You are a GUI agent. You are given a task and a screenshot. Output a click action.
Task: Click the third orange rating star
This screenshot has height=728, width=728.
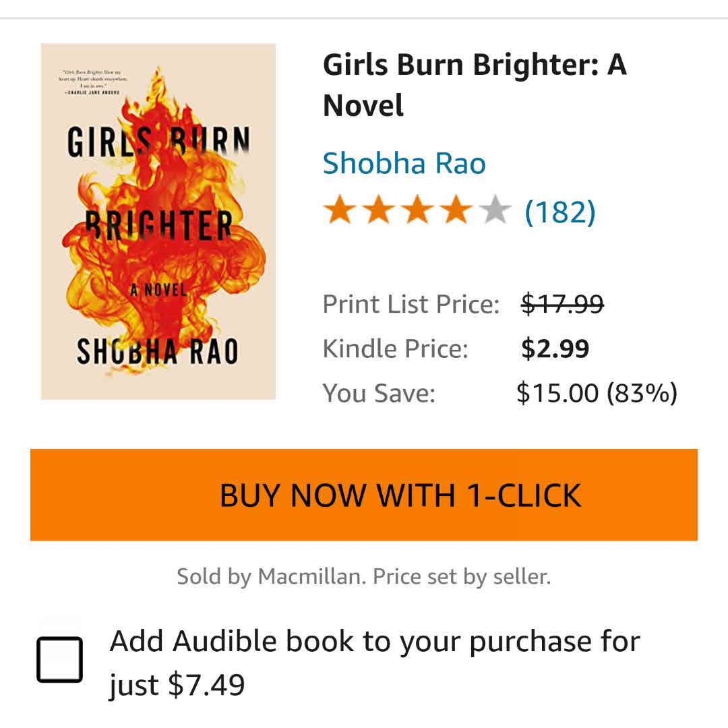tap(417, 211)
